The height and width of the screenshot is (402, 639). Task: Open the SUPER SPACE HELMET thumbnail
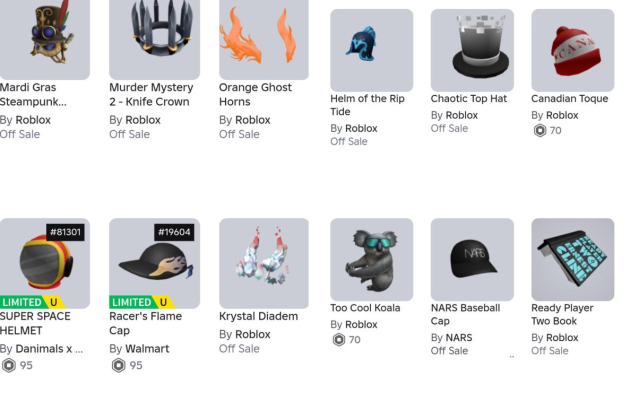coord(45,263)
